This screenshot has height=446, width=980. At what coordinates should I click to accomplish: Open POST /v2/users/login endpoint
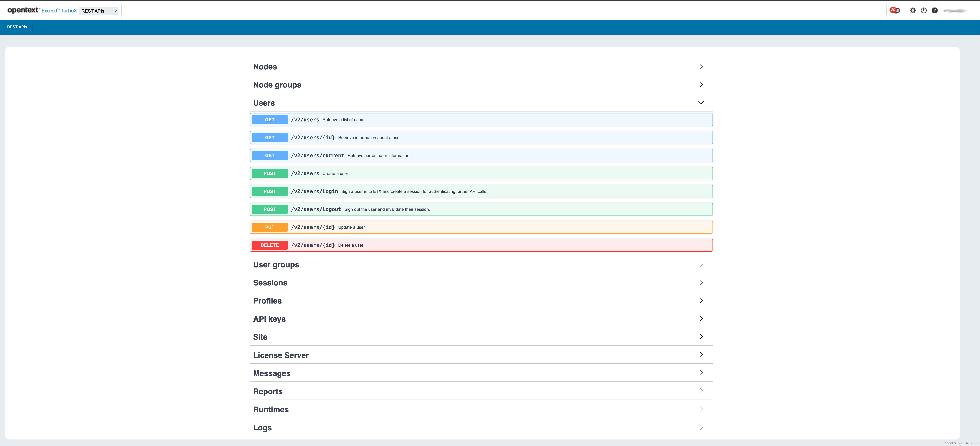point(481,191)
